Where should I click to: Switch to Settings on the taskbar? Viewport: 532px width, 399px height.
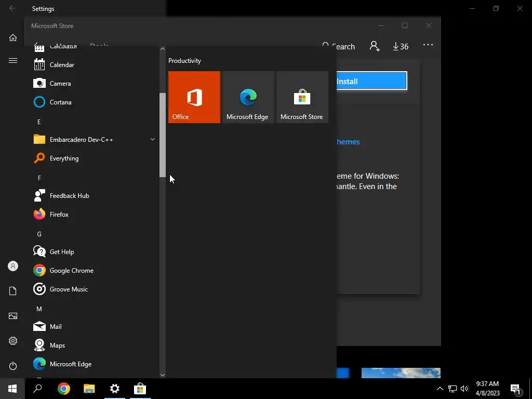coord(115,389)
